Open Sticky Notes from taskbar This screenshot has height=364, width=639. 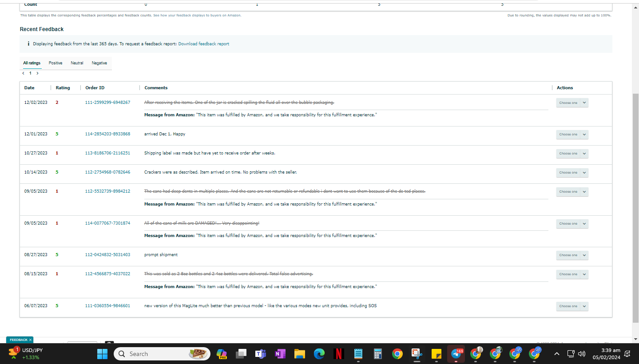click(436, 354)
